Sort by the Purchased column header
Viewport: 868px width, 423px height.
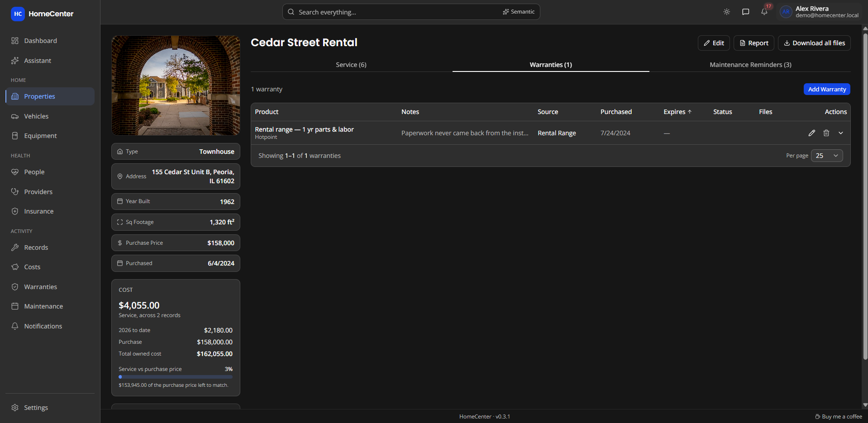tap(616, 112)
